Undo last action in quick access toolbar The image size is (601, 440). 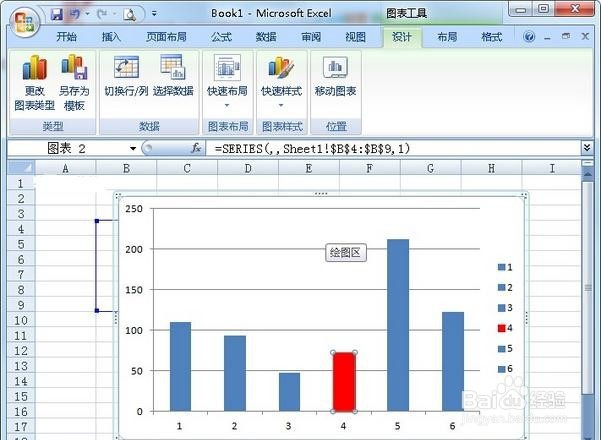click(x=75, y=15)
